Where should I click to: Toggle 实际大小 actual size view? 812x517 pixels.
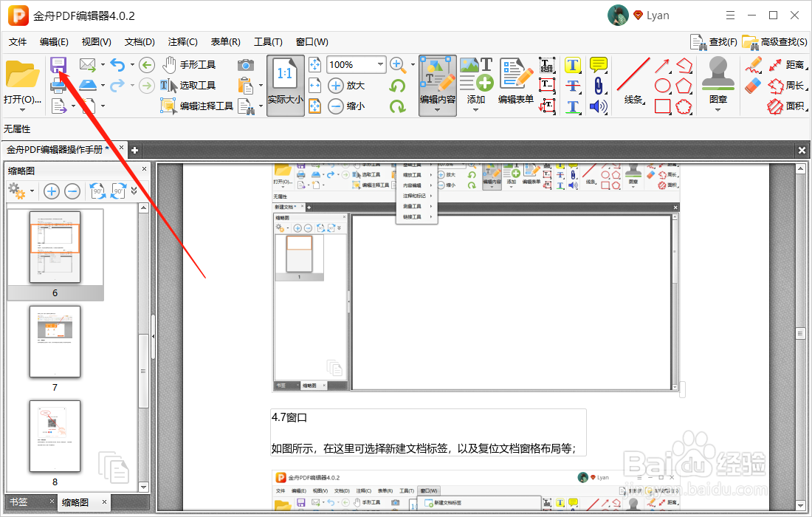point(286,86)
